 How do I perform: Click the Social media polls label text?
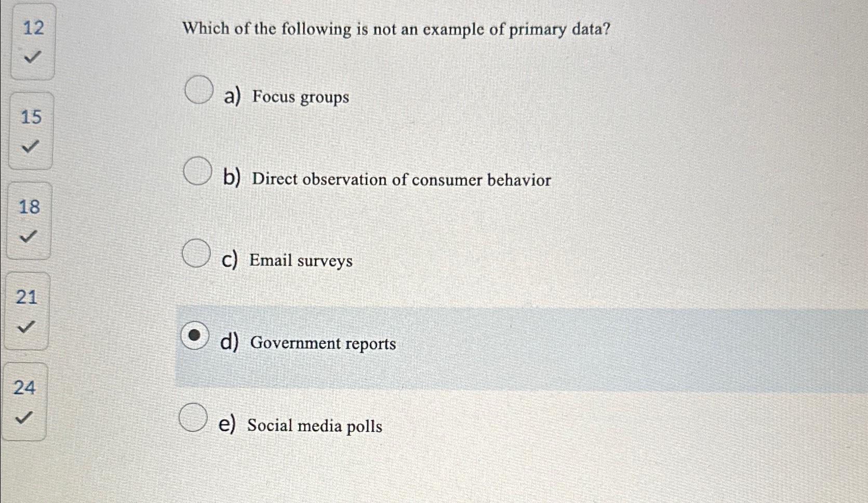(x=314, y=426)
